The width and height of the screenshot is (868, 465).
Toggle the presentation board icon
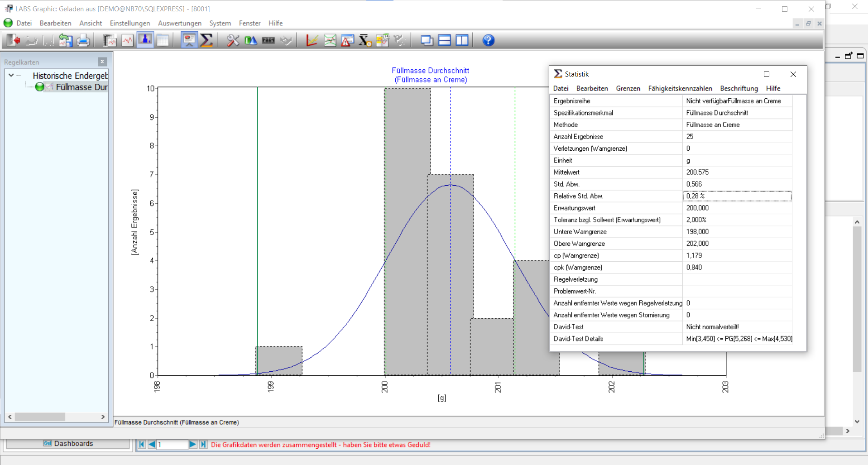pyautogui.click(x=189, y=40)
